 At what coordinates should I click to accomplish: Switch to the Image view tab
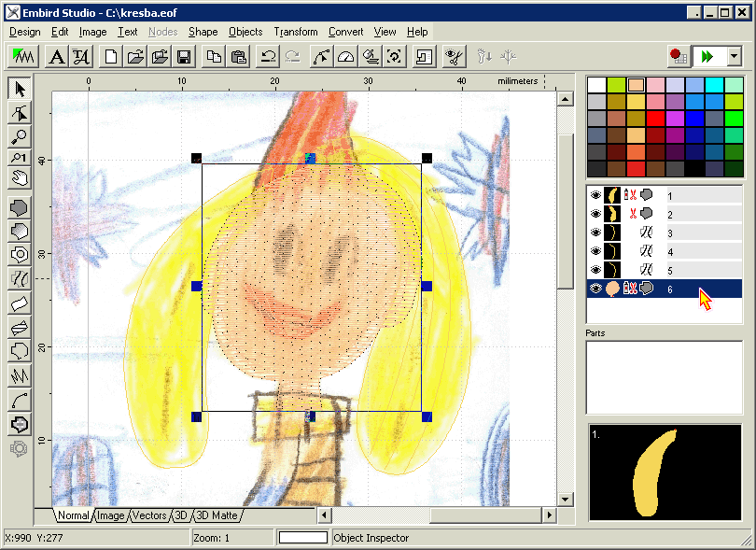point(110,515)
